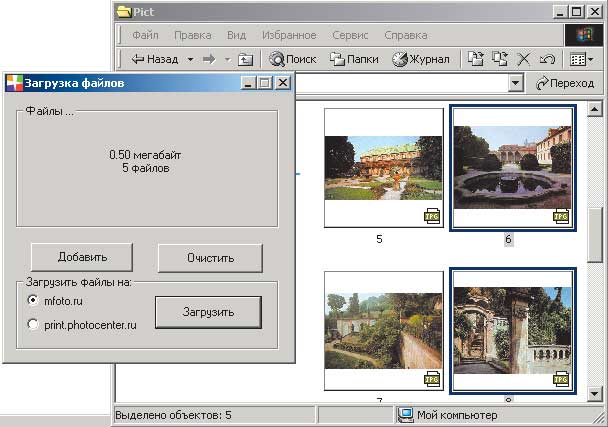Open the Назад history dropdown arrow
Screen dimensions: 608x427
click(189, 59)
